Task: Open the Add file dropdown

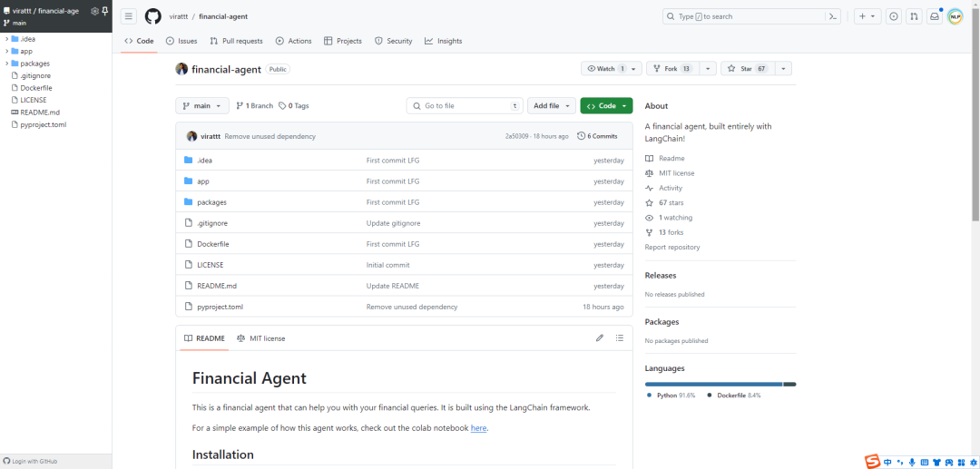Action: 552,105
